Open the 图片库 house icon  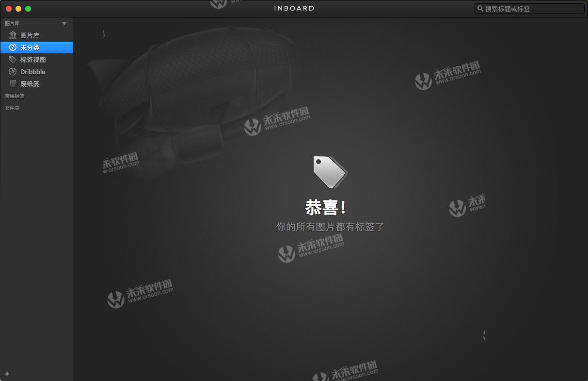click(13, 35)
